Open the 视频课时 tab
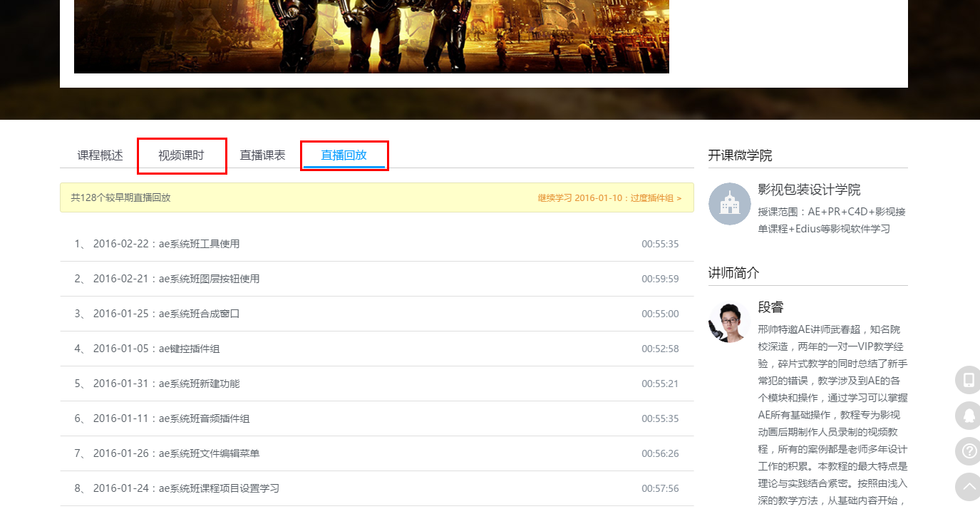This screenshot has width=980, height=509. click(181, 155)
